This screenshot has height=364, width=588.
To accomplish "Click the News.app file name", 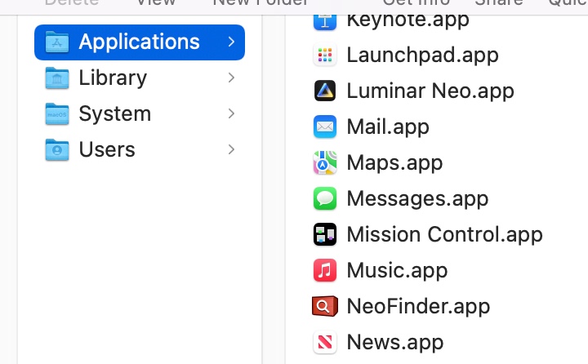I will point(395,343).
